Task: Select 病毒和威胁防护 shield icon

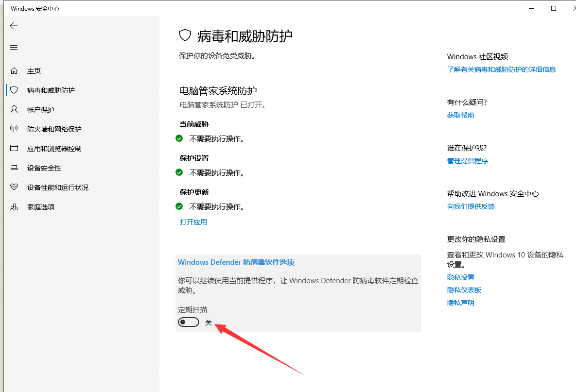Action: coord(13,90)
